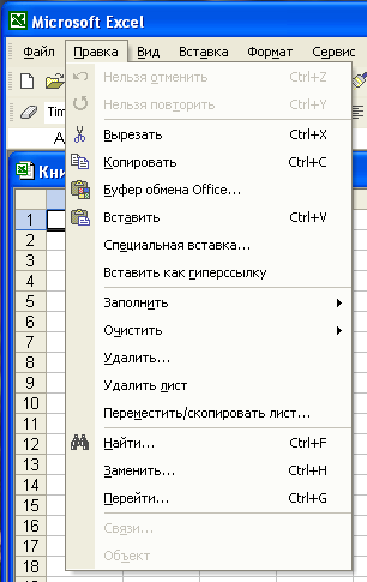Select row header 14
Screen dimensions: 367x582
click(31, 485)
